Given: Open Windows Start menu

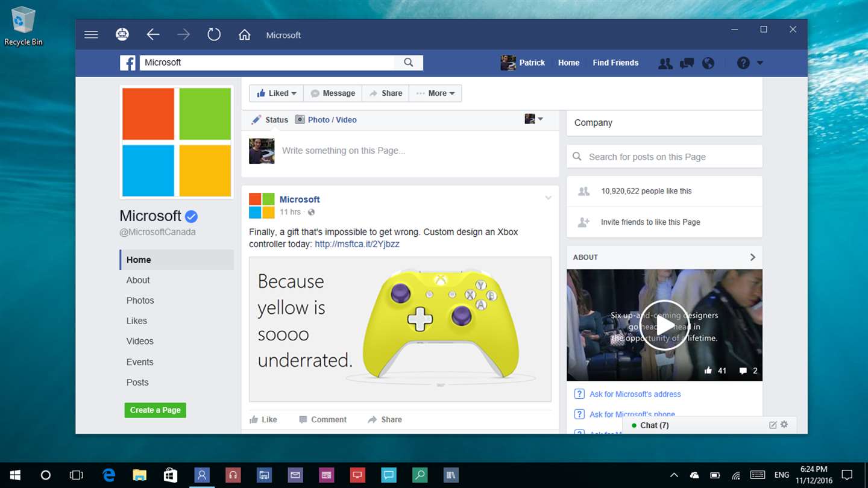Looking at the screenshot, I should pyautogui.click(x=14, y=475).
